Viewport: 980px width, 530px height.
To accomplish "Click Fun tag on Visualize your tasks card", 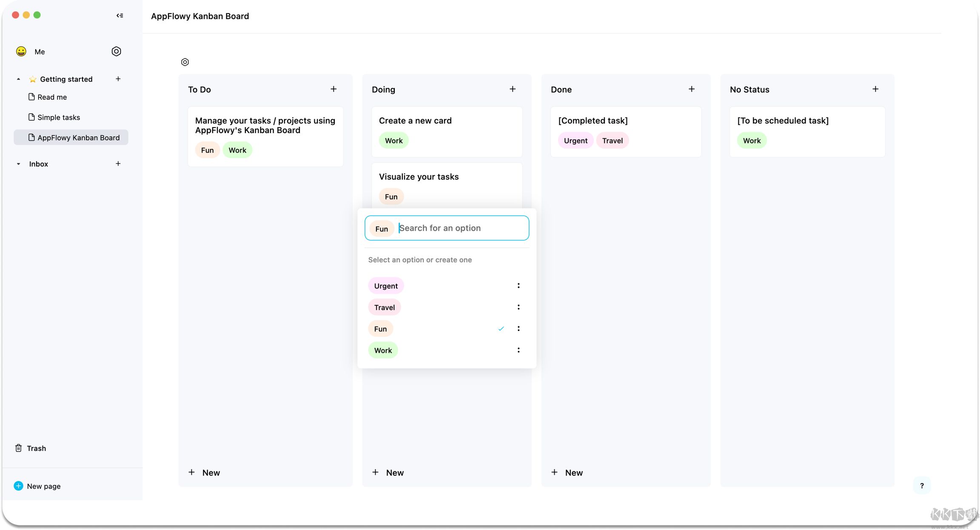I will pos(391,197).
